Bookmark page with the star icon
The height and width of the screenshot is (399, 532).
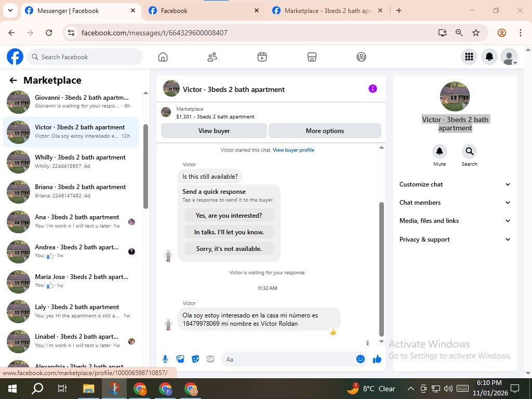(x=476, y=33)
